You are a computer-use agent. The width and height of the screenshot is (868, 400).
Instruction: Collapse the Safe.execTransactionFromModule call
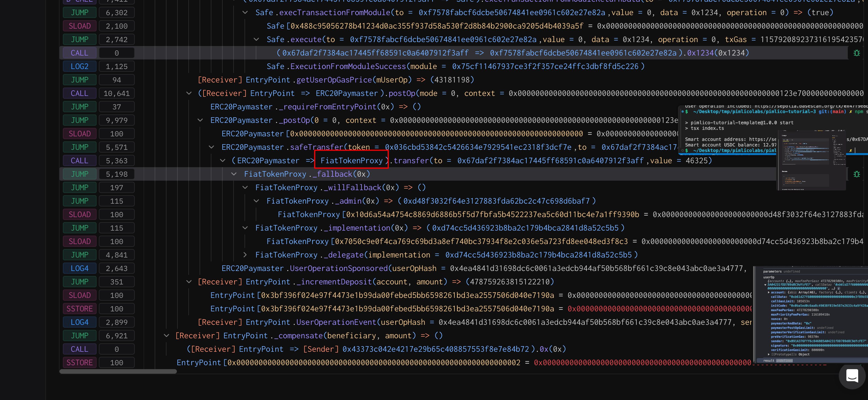pyautogui.click(x=245, y=12)
